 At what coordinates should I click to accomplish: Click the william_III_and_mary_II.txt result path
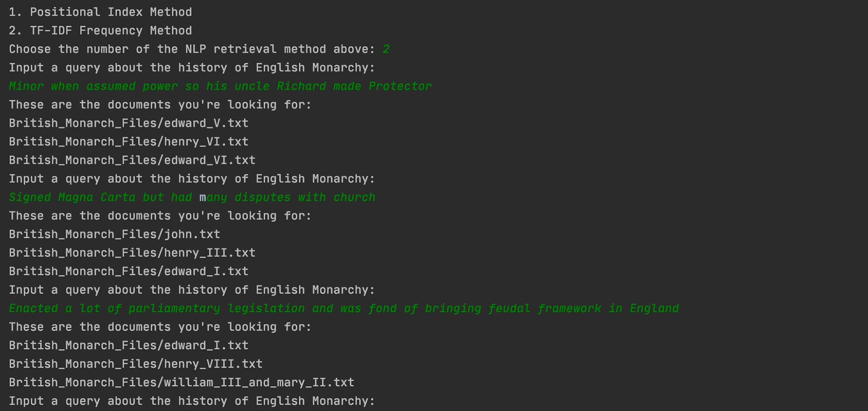[x=181, y=383]
